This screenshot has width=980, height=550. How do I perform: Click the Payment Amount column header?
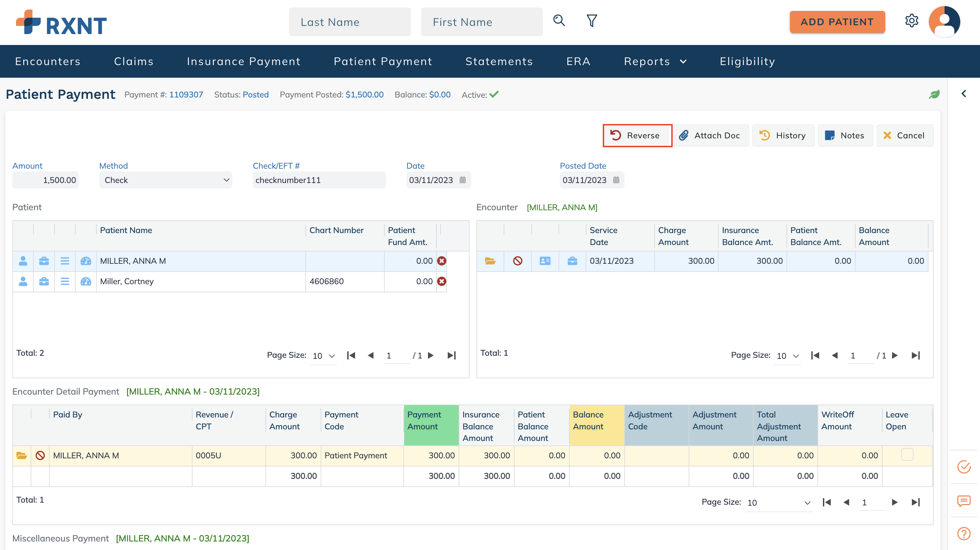[431, 425]
